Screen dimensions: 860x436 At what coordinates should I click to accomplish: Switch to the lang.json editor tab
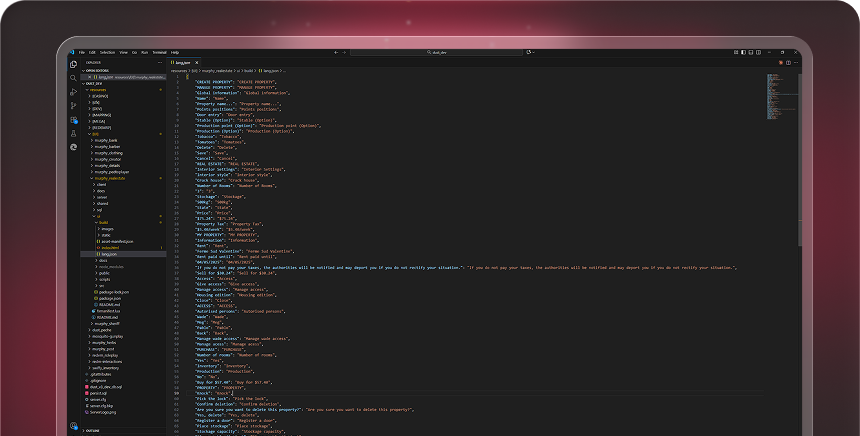[x=183, y=63]
